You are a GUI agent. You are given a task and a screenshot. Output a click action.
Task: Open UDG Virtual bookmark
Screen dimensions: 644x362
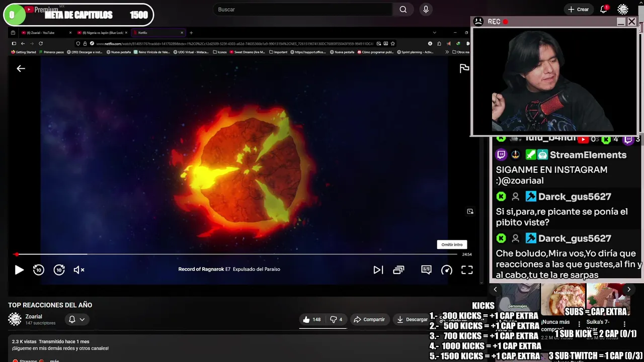[x=191, y=52]
